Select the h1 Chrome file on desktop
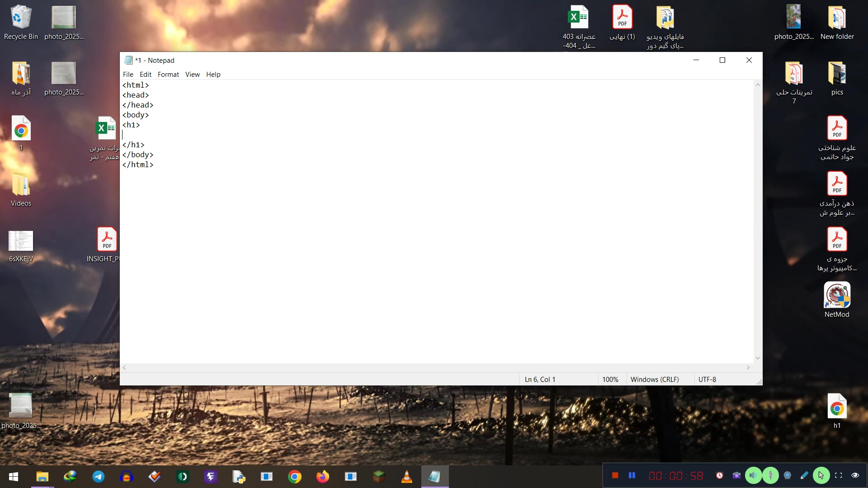Viewport: 868px width, 488px height. tap(837, 411)
